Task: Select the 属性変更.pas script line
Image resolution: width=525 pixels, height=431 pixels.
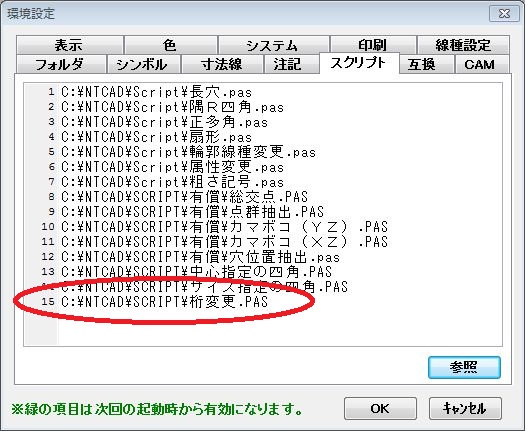Action: (x=172, y=167)
